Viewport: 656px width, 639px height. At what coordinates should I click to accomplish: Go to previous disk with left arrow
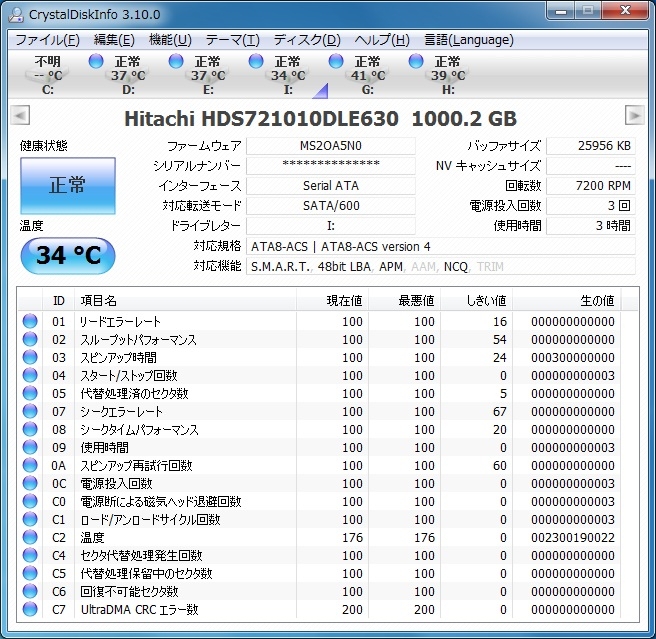[x=21, y=115]
